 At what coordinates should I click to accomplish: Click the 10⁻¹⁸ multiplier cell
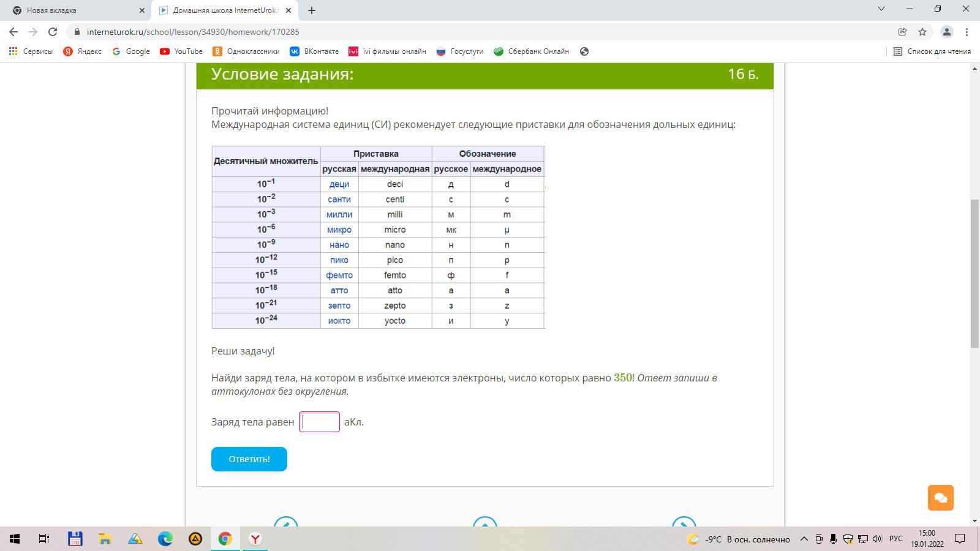click(266, 290)
